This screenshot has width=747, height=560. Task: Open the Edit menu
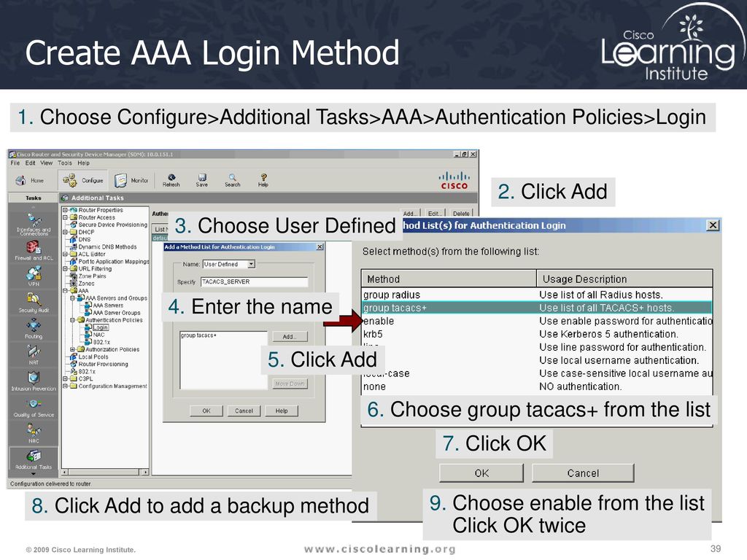tap(31, 163)
